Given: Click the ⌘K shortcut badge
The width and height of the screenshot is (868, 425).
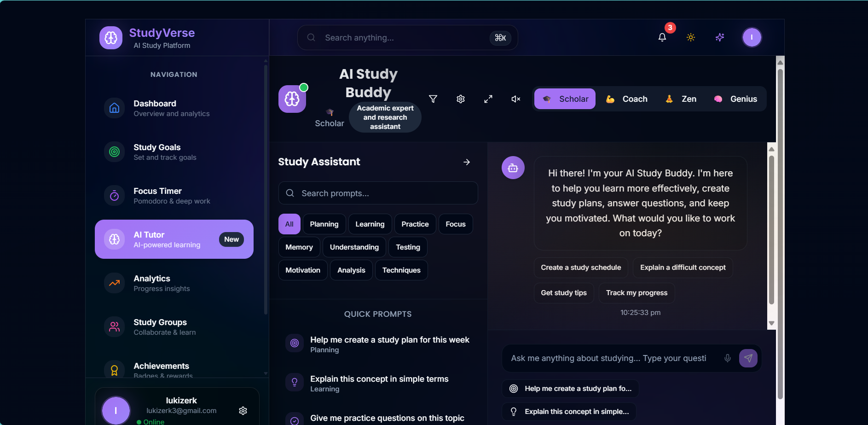Looking at the screenshot, I should (x=501, y=38).
